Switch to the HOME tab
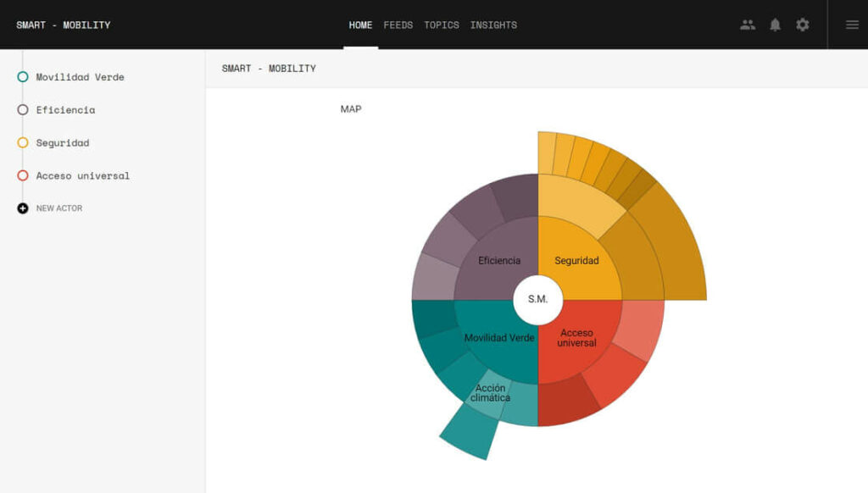This screenshot has height=493, width=868. (360, 25)
